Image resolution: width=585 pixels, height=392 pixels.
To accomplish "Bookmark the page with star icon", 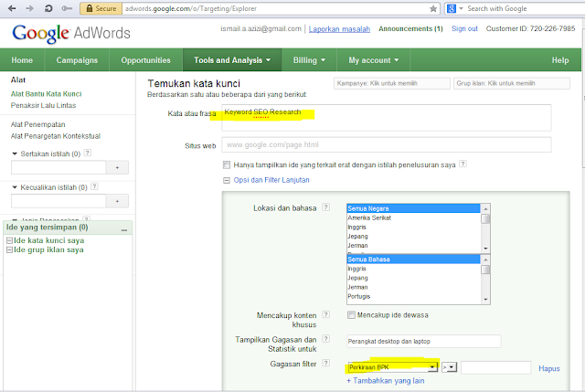I will point(432,8).
